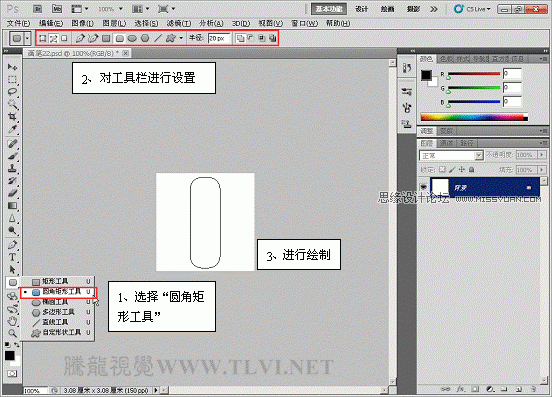Launch Mini Bridge from the application bar
The height and width of the screenshot is (397, 552).
click(57, 9)
